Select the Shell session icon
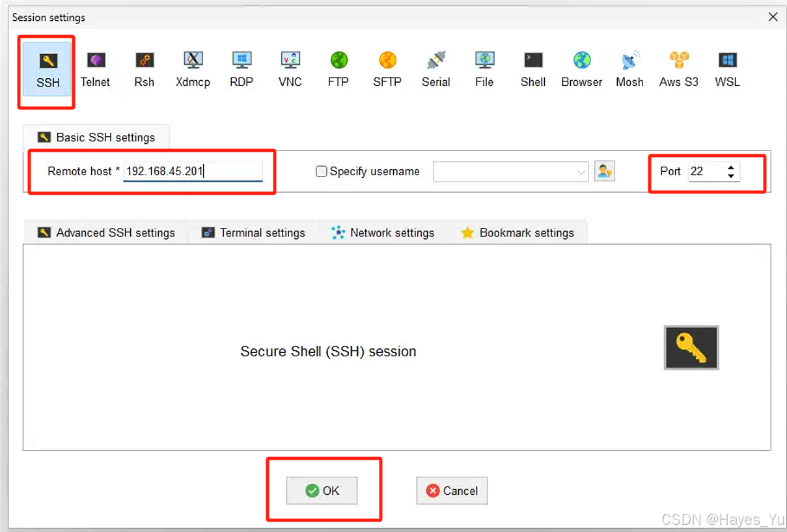This screenshot has height=532, width=787. coord(533,70)
